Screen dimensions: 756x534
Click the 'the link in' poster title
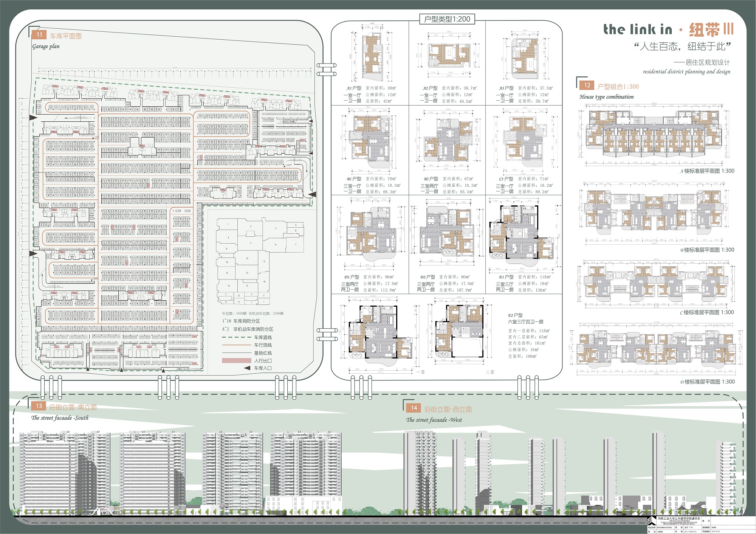(637, 29)
